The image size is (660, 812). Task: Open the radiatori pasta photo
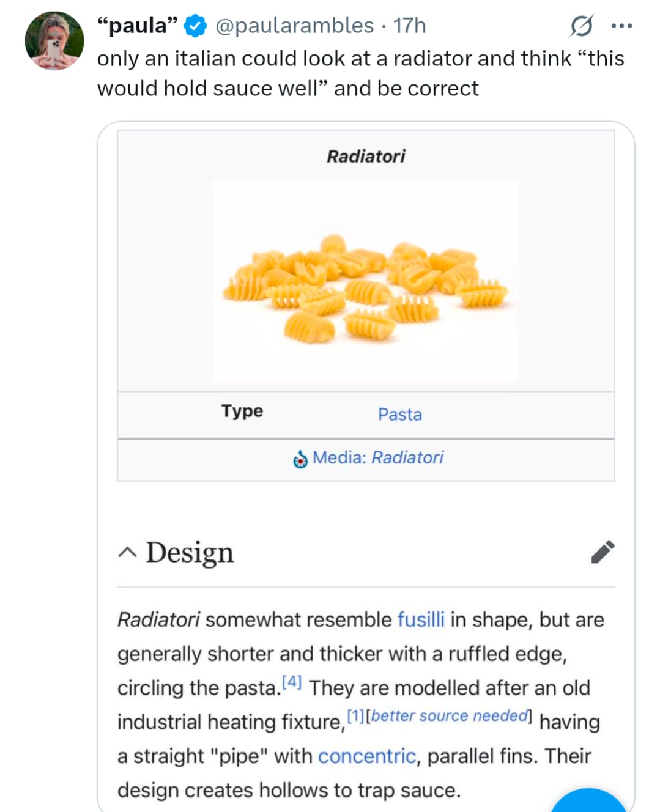(x=366, y=281)
